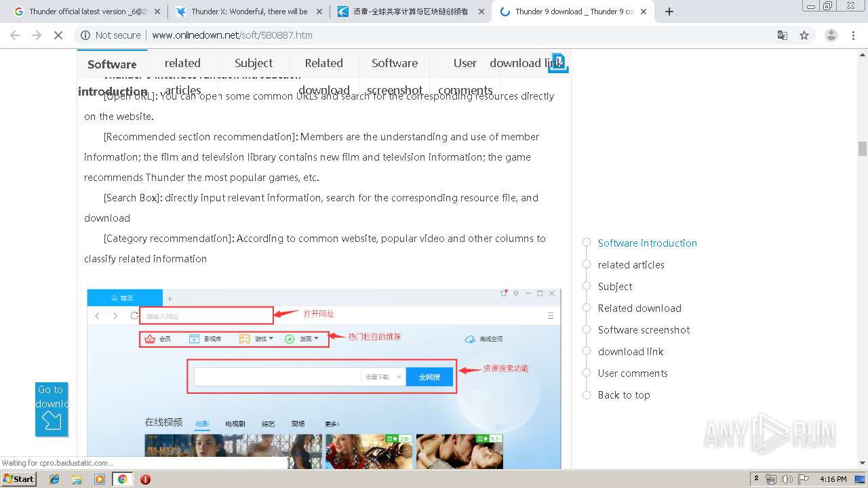This screenshot has height=488, width=868.
Task: Open a new browser tab
Action: [669, 12]
